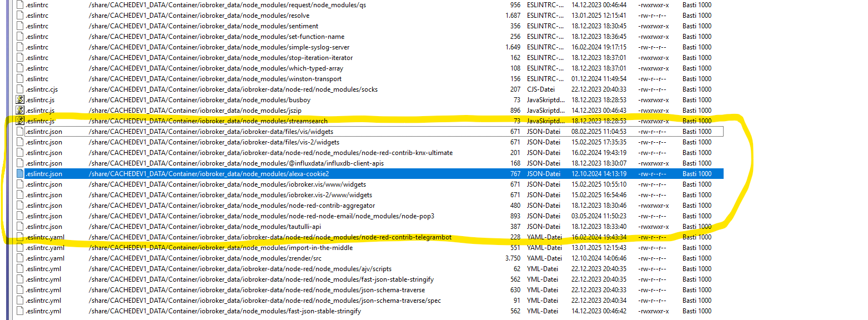Click the path ending in winston-transport
The height and width of the screenshot is (320, 868).
[x=215, y=79]
